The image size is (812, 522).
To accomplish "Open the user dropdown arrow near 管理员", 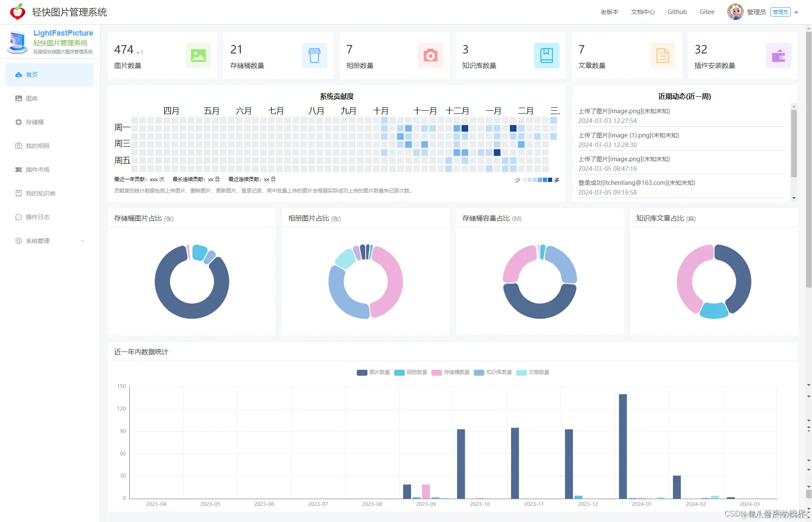I will (x=796, y=12).
